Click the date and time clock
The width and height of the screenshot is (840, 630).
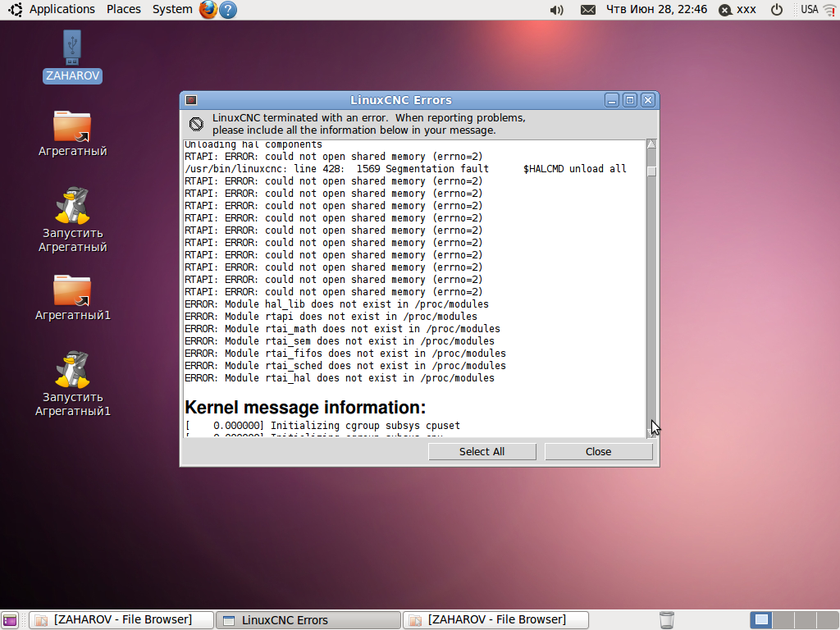(656, 9)
